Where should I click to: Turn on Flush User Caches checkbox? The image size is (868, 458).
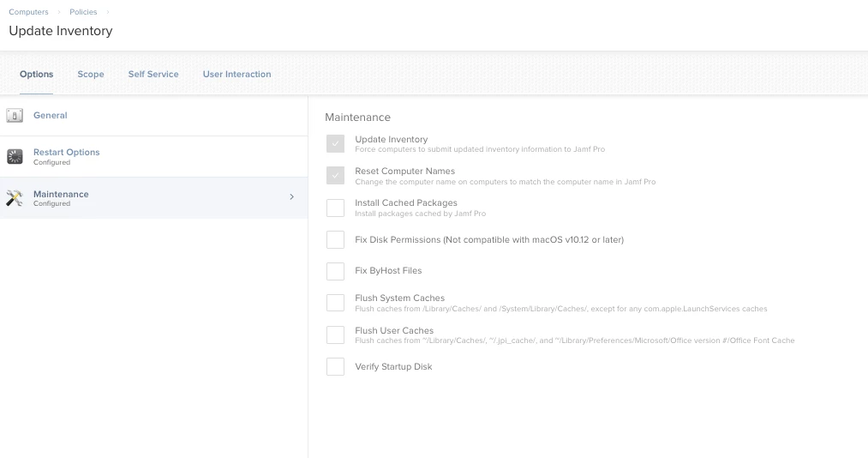coord(335,334)
